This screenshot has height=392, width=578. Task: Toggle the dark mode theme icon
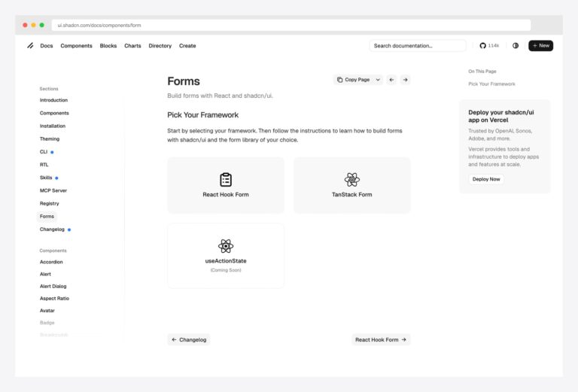(516, 46)
